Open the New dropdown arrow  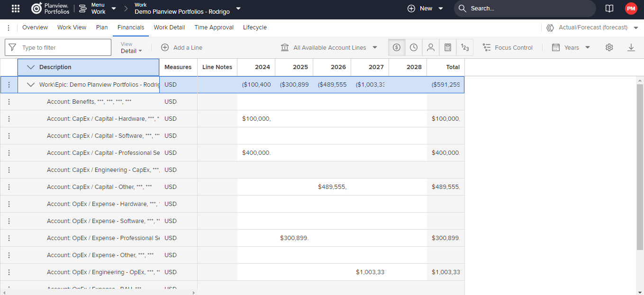441,9
